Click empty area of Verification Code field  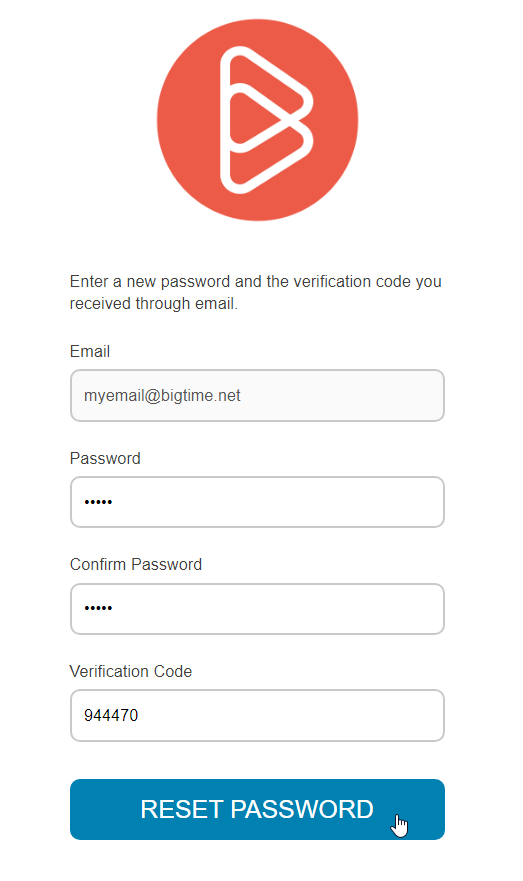click(292, 716)
